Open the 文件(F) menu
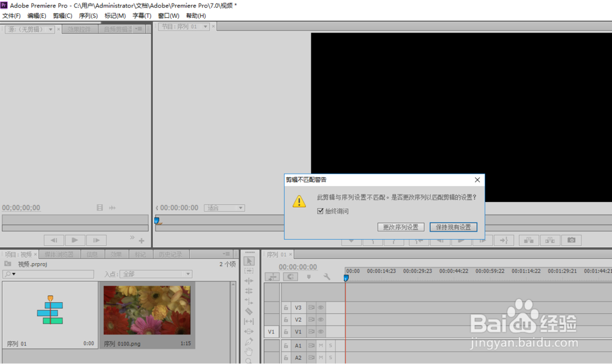Image resolution: width=612 pixels, height=364 pixels. 11,16
